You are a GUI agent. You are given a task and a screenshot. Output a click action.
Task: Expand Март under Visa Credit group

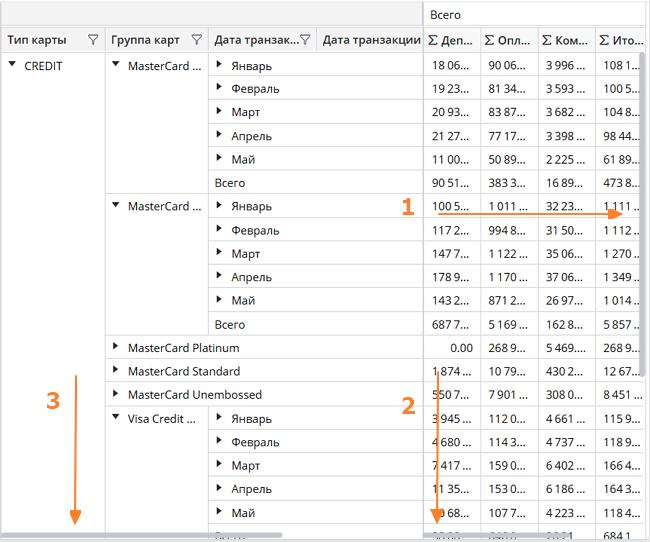tap(220, 466)
